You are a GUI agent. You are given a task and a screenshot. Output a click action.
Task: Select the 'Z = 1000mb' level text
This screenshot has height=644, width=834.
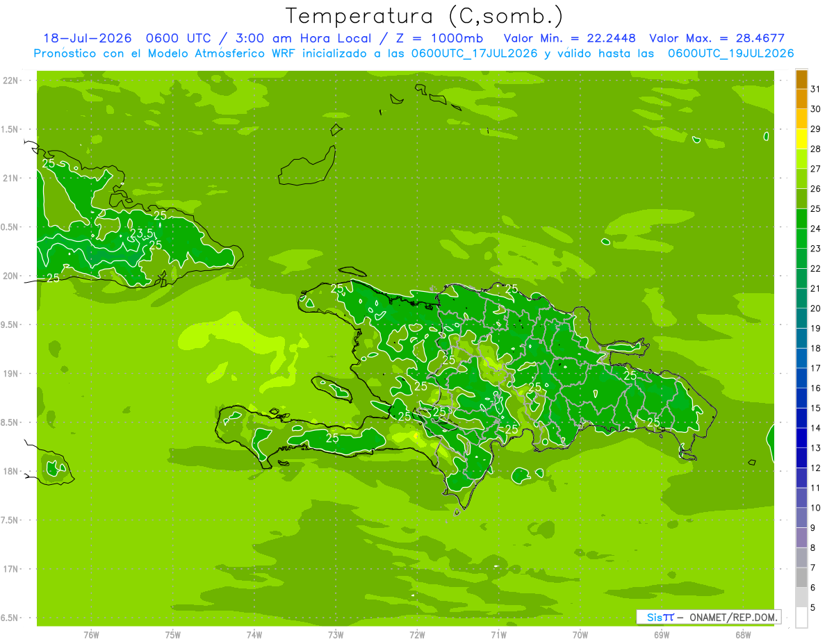tap(439, 39)
